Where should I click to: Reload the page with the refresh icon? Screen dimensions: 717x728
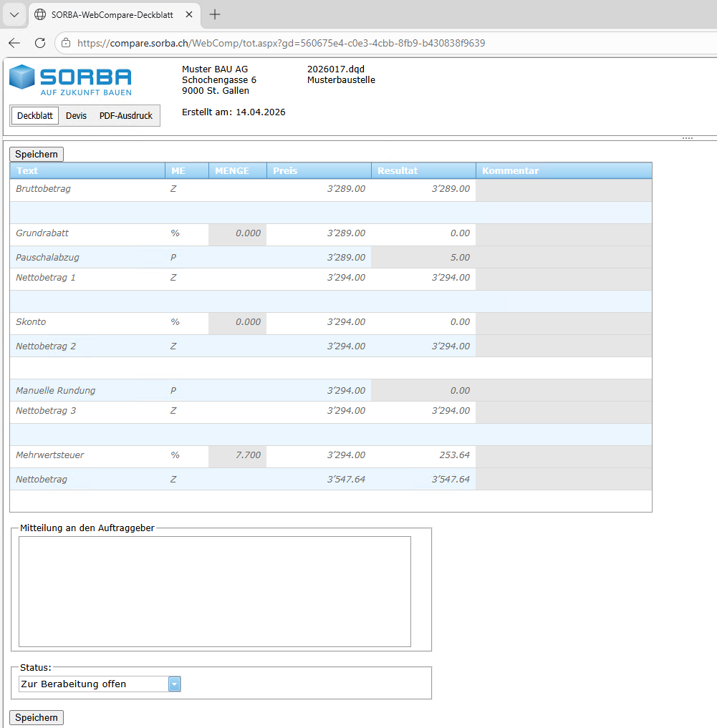click(40, 43)
